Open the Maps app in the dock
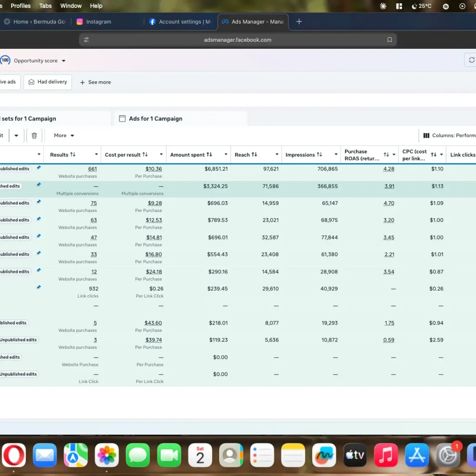This screenshot has width=476, height=476. coord(76,455)
